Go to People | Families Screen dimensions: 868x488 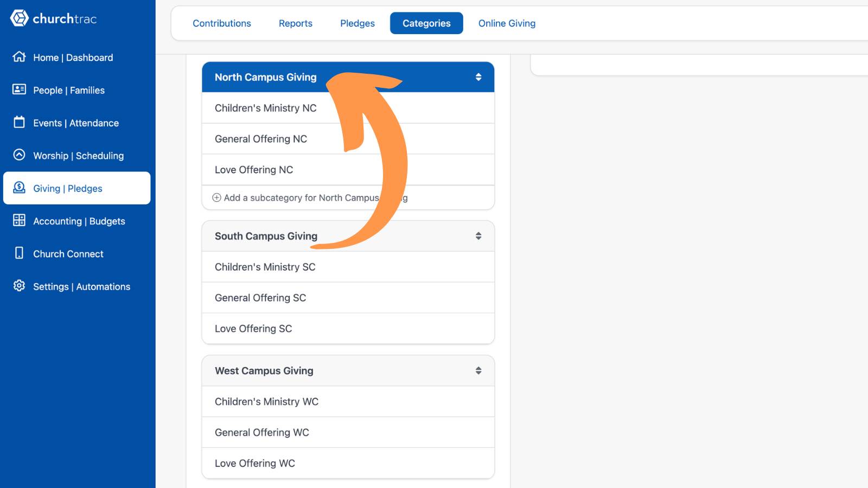click(77, 90)
